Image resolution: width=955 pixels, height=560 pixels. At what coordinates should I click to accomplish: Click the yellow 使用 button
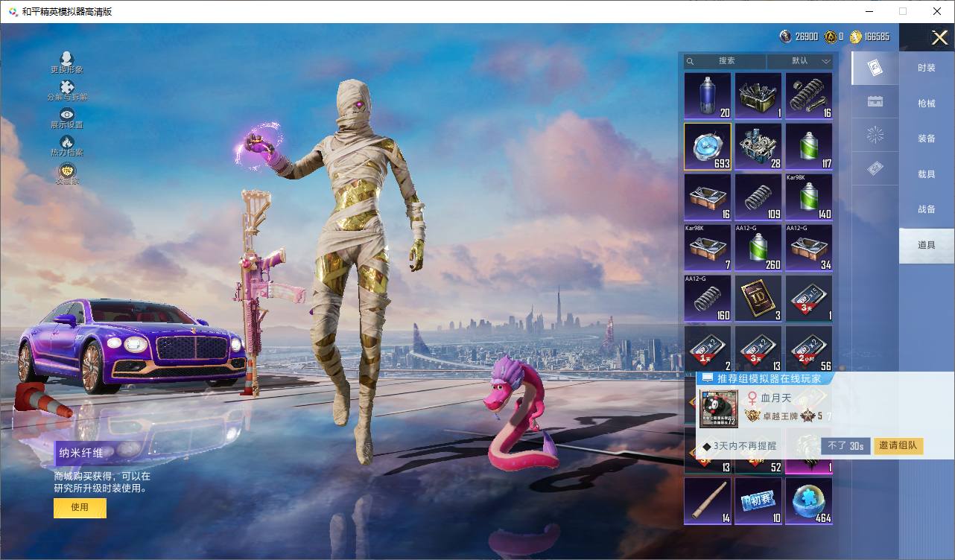(80, 508)
